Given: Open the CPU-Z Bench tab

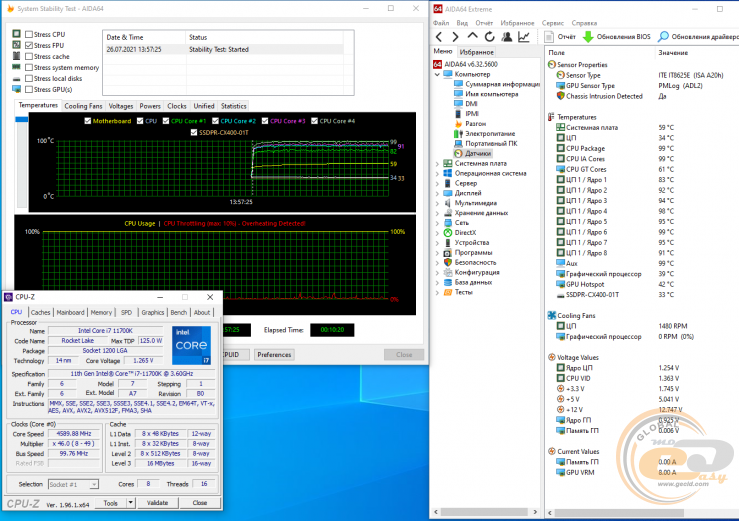Looking at the screenshot, I should point(179,312).
